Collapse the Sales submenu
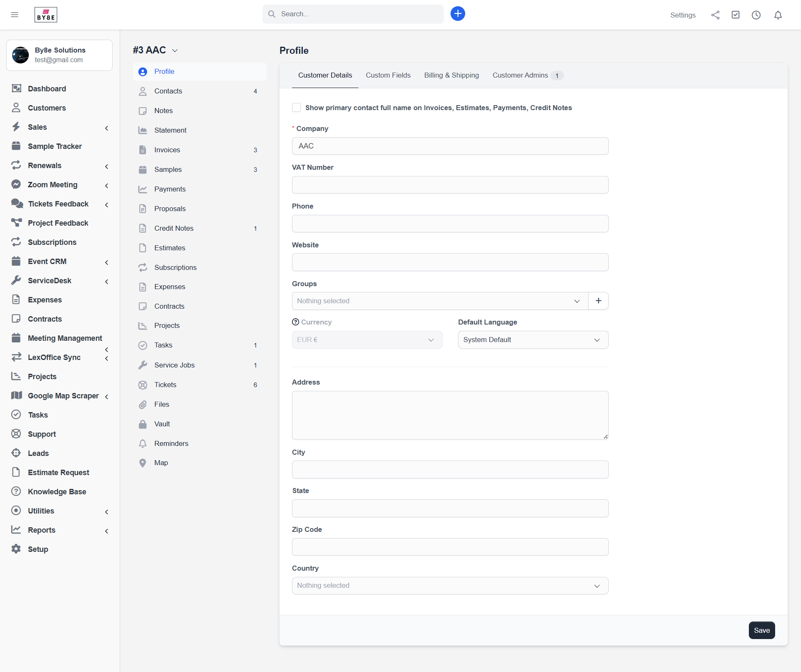Viewport: 801px width, 672px height. click(107, 128)
